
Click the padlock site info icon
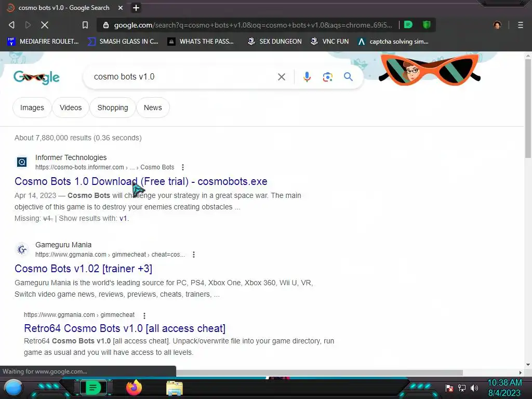[x=106, y=25]
